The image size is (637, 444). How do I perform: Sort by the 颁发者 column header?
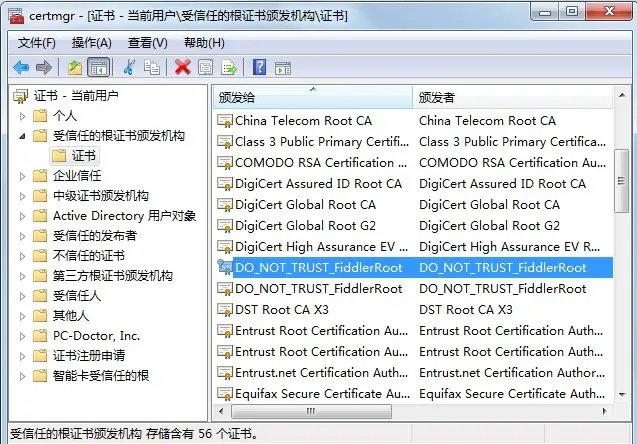[x=513, y=97]
